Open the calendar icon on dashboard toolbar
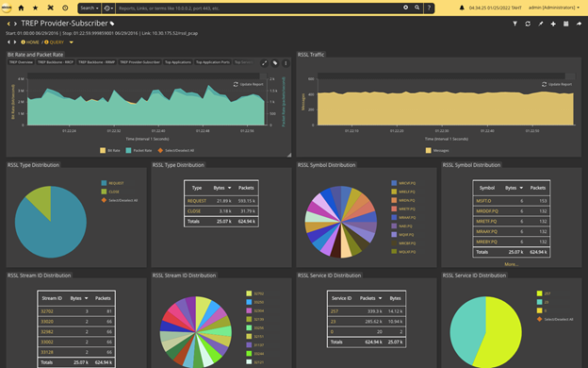 pyautogui.click(x=566, y=24)
